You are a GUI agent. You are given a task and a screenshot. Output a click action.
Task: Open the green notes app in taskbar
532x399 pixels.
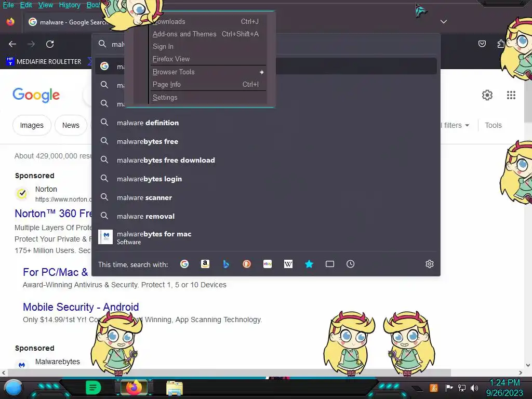(x=93, y=388)
